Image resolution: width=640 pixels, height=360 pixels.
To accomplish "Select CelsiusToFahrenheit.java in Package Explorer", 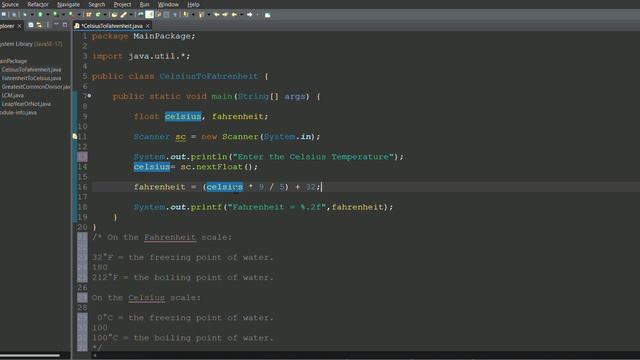I will click(31, 69).
